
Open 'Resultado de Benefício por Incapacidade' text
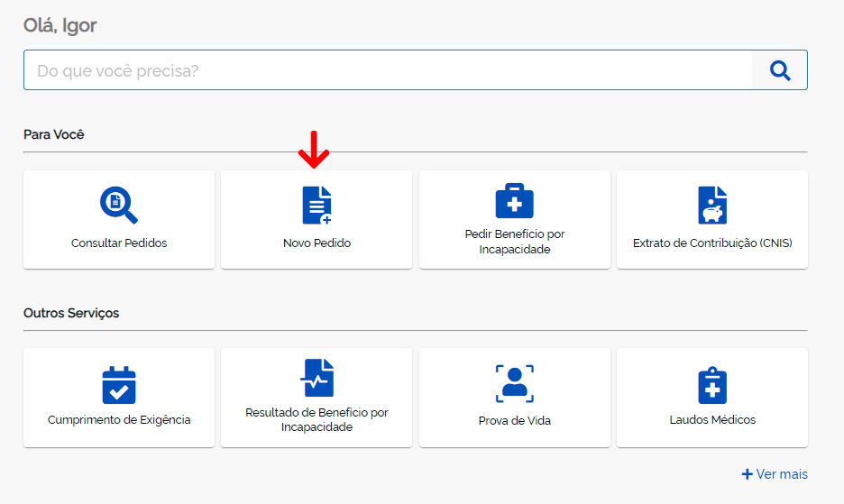317,419
